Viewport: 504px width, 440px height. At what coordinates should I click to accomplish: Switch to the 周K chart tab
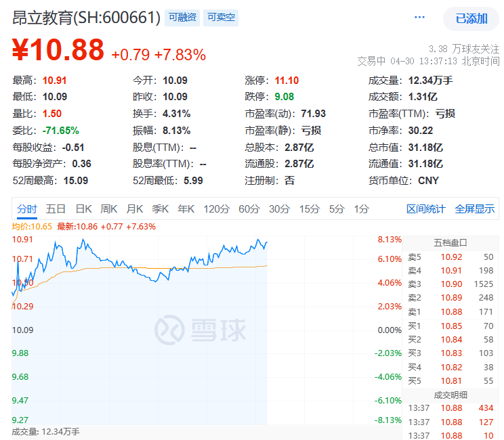pos(108,209)
